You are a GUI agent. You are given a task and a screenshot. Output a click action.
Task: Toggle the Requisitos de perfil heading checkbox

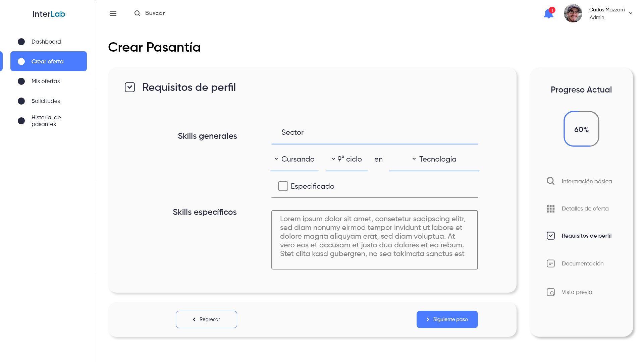(130, 87)
